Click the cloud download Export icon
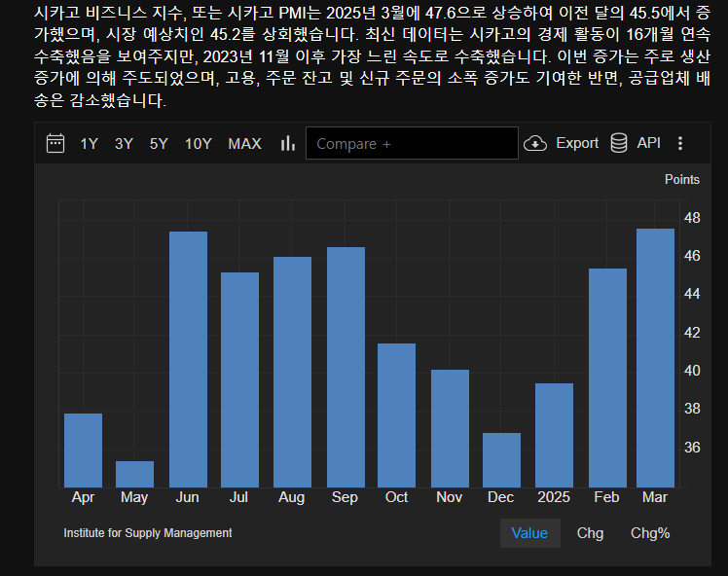The height and width of the screenshot is (576, 728). coord(535,144)
